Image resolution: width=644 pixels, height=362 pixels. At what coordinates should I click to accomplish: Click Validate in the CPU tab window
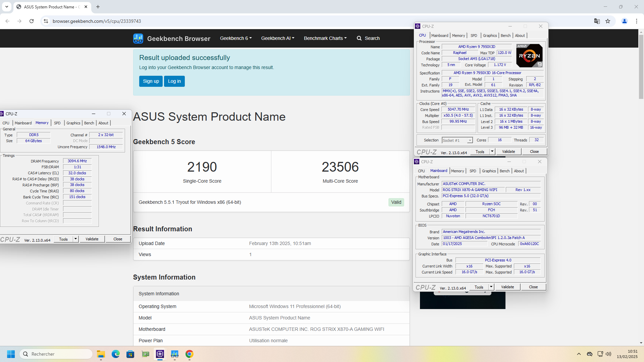click(508, 152)
